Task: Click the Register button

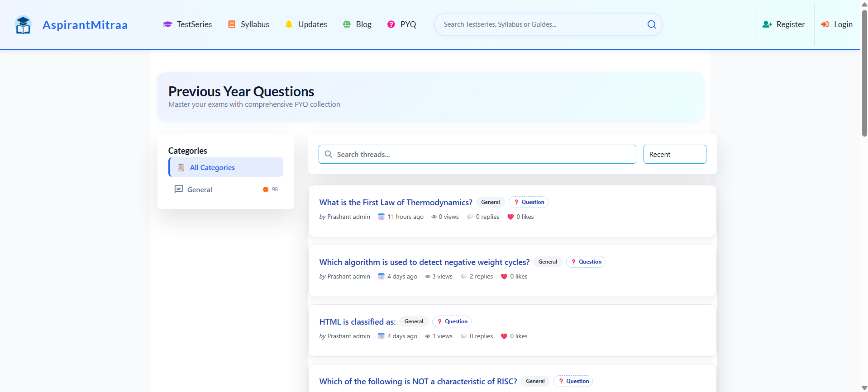Action: (784, 24)
